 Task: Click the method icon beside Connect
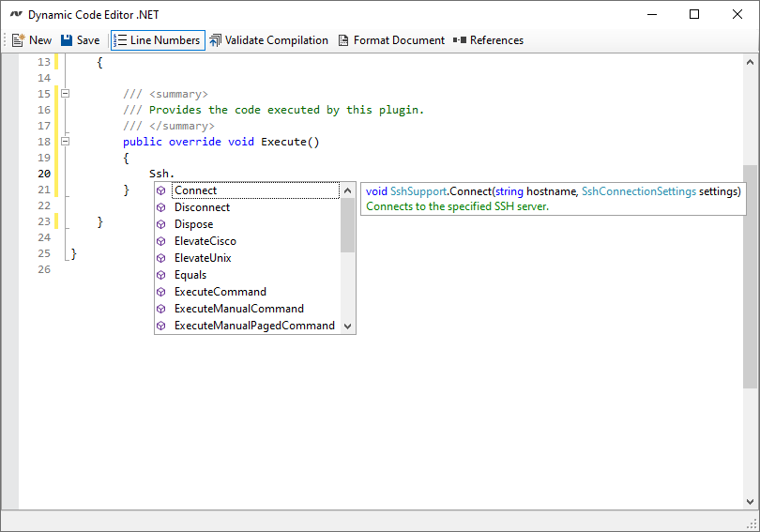(x=161, y=190)
